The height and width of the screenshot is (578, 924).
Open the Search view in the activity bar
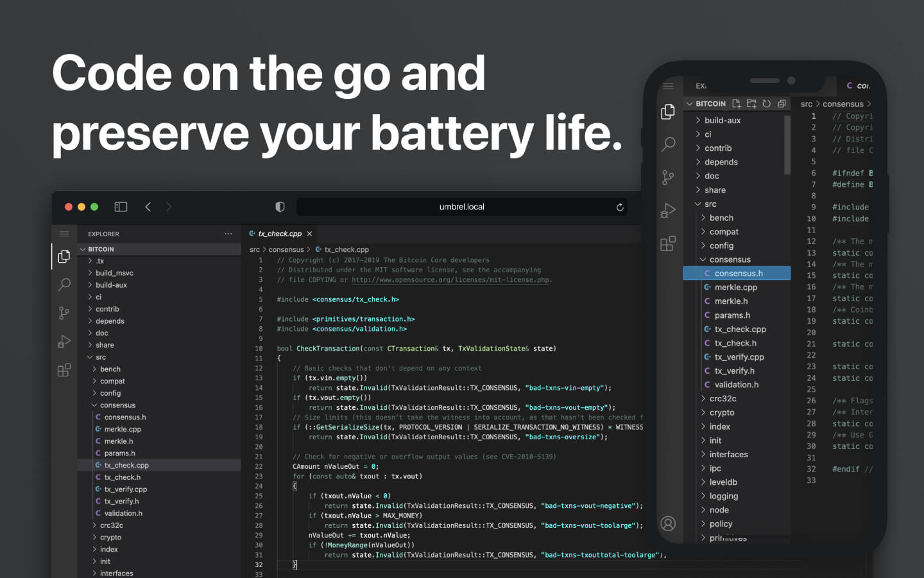tap(64, 285)
